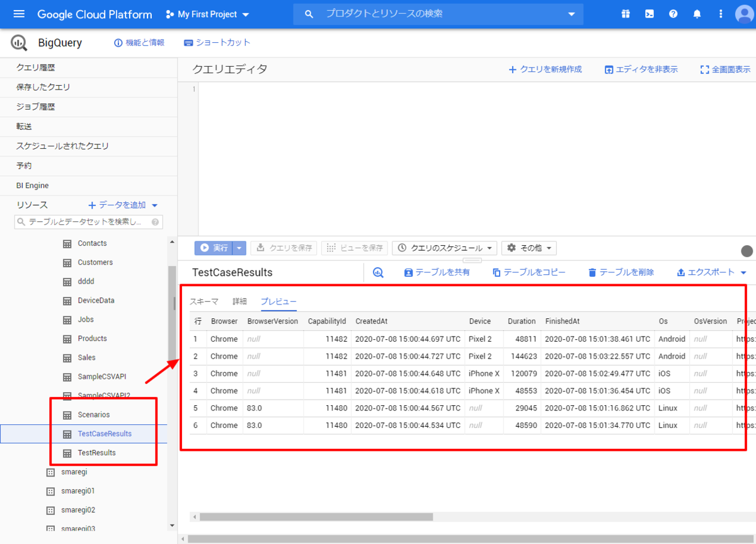This screenshot has height=544, width=756.
Task: Expand the データを追加 dropdown arrow
Action: [155, 205]
